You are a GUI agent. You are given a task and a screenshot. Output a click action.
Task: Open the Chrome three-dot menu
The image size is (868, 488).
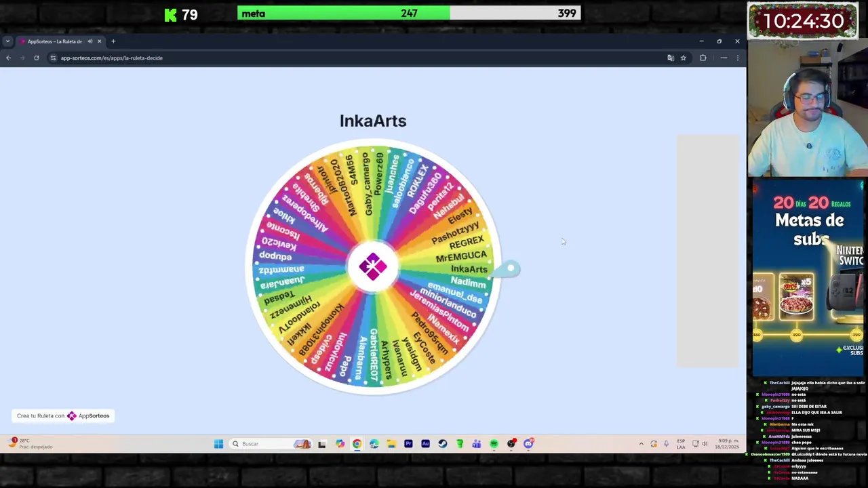pos(738,58)
